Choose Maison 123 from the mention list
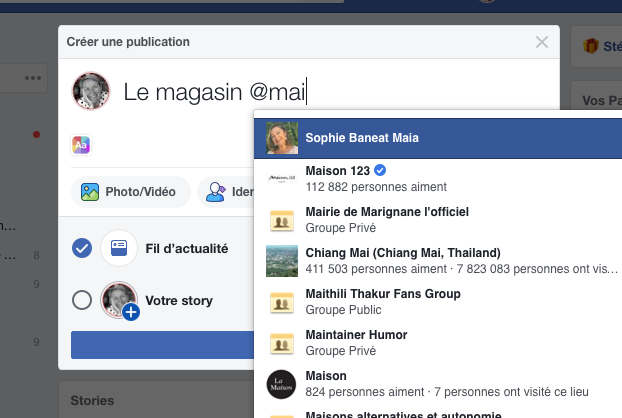 438,179
